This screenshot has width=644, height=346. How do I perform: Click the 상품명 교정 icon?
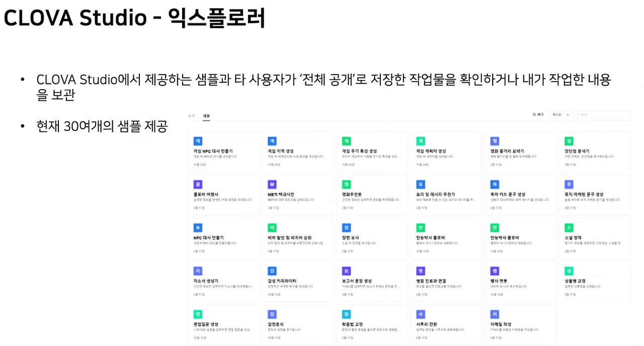(569, 271)
